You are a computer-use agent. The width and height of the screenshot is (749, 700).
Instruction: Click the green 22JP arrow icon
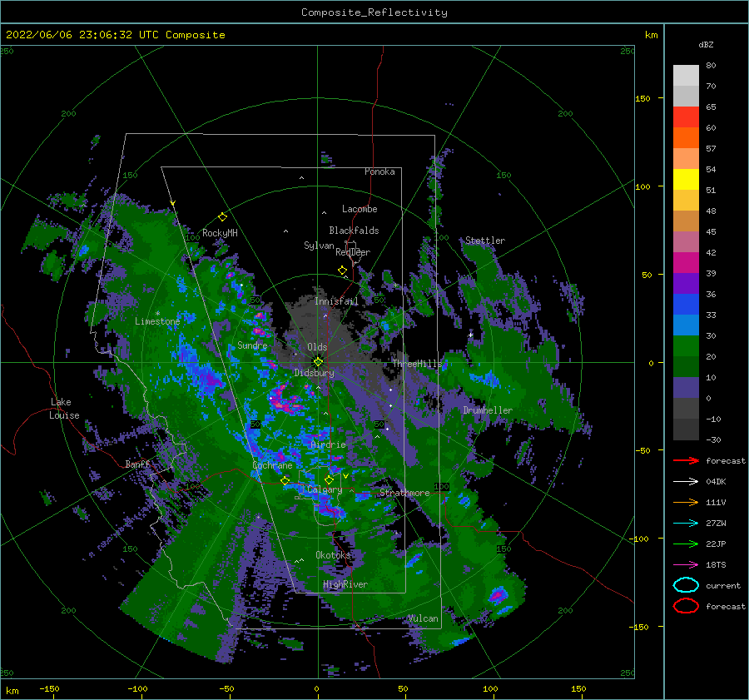click(686, 544)
